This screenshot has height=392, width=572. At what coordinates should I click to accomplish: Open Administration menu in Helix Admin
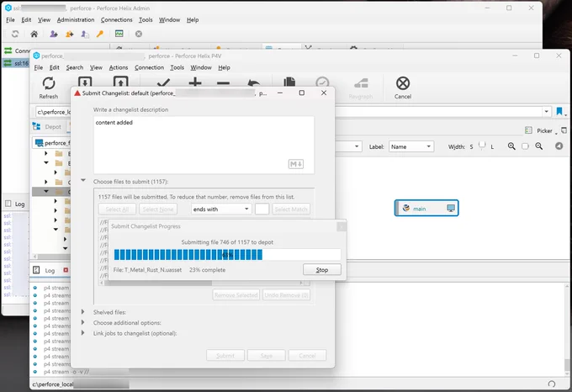76,19
